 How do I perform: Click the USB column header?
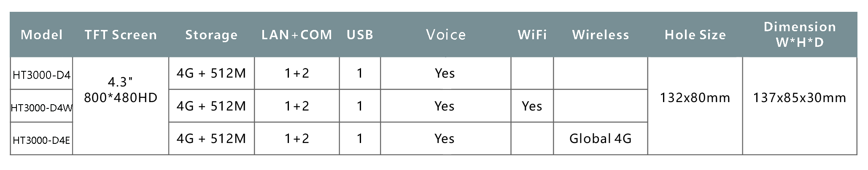pyautogui.click(x=360, y=35)
